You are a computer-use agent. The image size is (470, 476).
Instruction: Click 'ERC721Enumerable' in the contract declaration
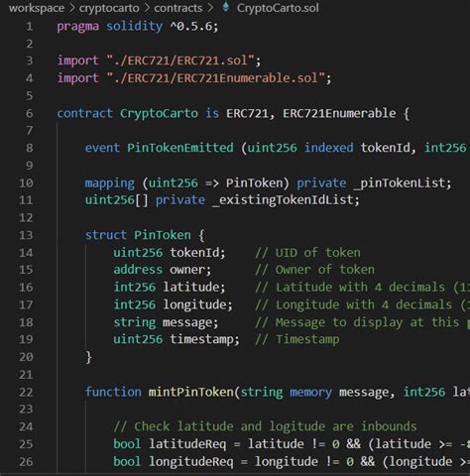click(x=339, y=113)
